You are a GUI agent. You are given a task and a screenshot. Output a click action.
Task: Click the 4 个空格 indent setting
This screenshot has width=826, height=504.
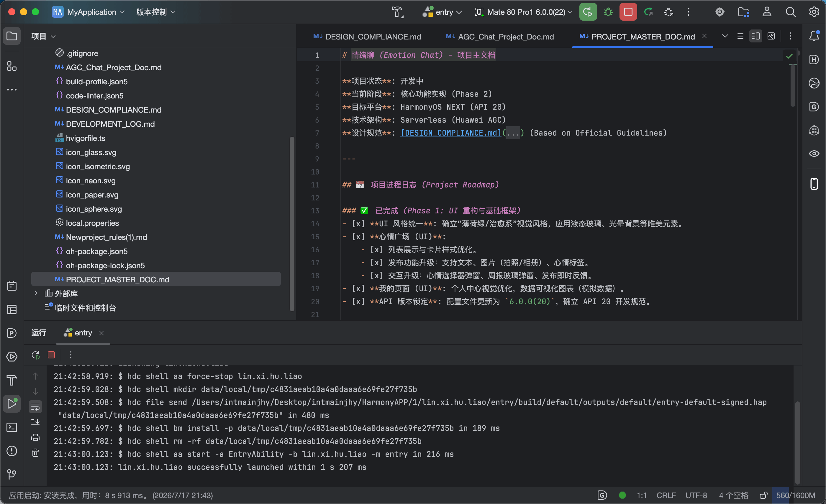[x=733, y=495]
